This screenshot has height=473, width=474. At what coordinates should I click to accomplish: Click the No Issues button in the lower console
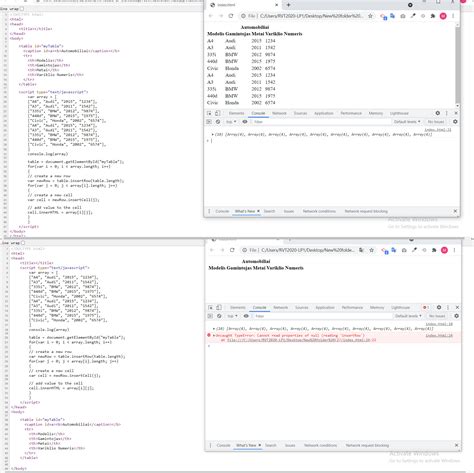coord(437,316)
